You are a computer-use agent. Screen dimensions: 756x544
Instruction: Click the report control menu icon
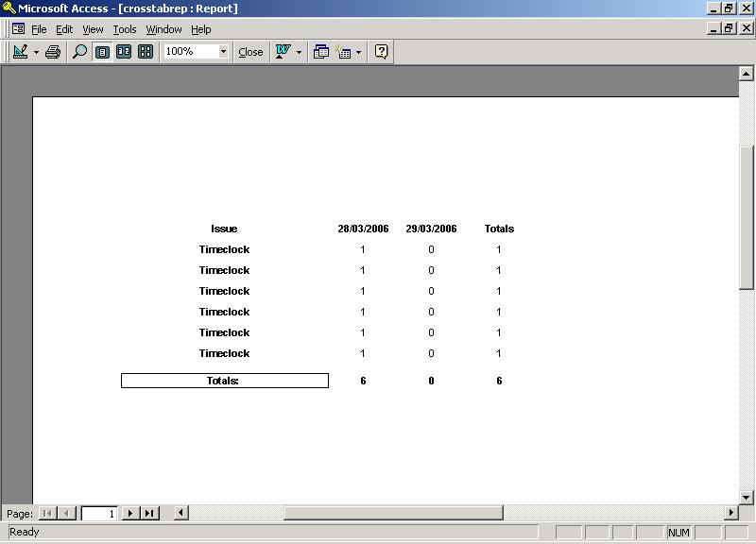pos(18,29)
